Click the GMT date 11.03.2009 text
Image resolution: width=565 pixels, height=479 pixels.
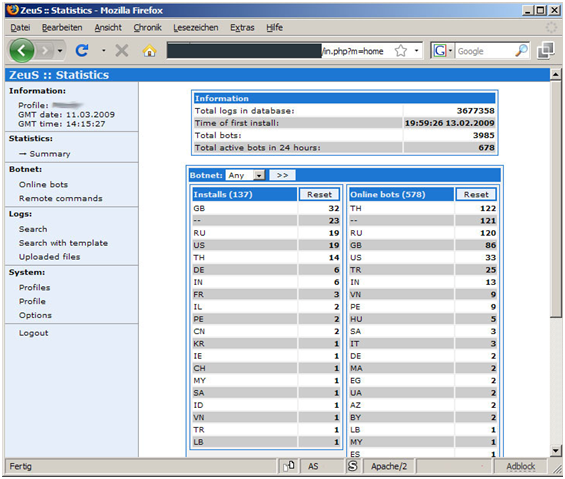tap(66, 115)
